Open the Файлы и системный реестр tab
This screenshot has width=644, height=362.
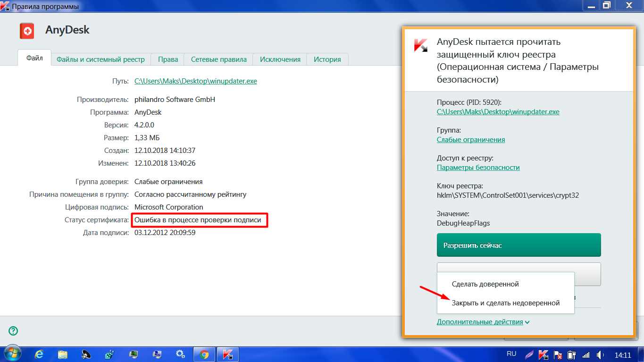coord(100,59)
